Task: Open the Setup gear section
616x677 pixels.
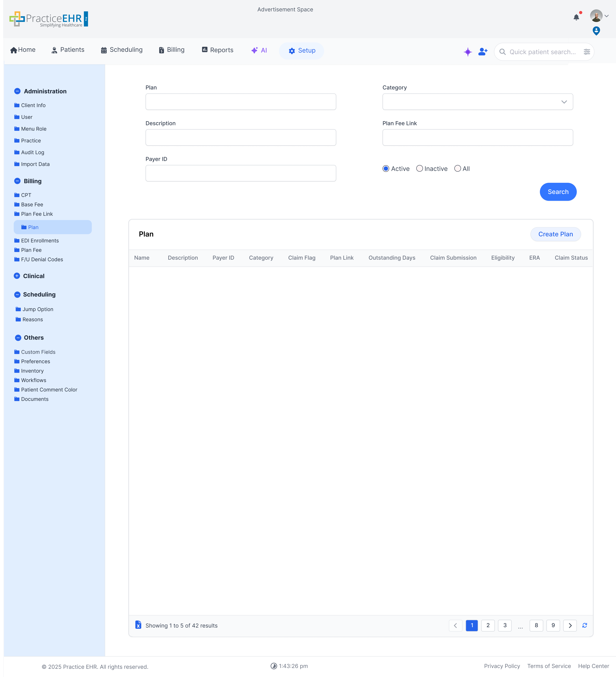Action: [x=301, y=51]
